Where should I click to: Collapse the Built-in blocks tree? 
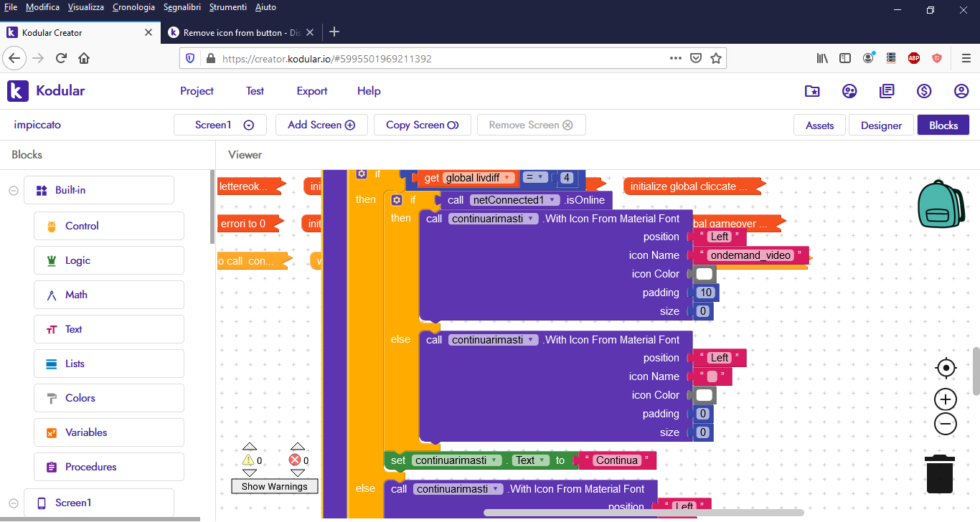pos(13,190)
